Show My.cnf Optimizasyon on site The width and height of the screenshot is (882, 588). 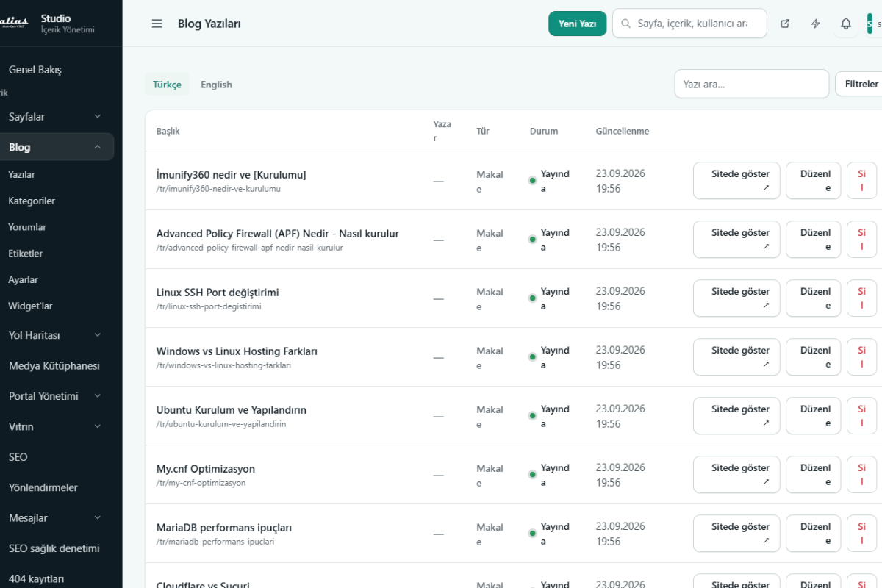coord(736,475)
